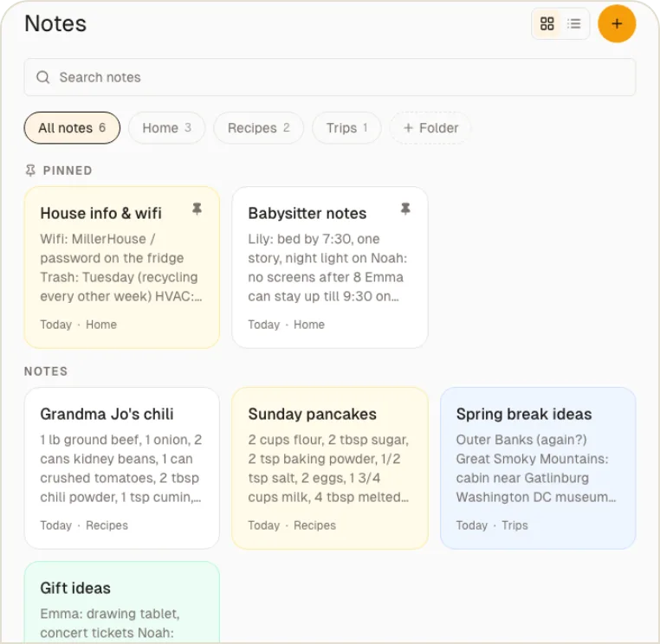Image resolution: width=660 pixels, height=644 pixels.
Task: Filter by the Home folder
Action: [166, 128]
